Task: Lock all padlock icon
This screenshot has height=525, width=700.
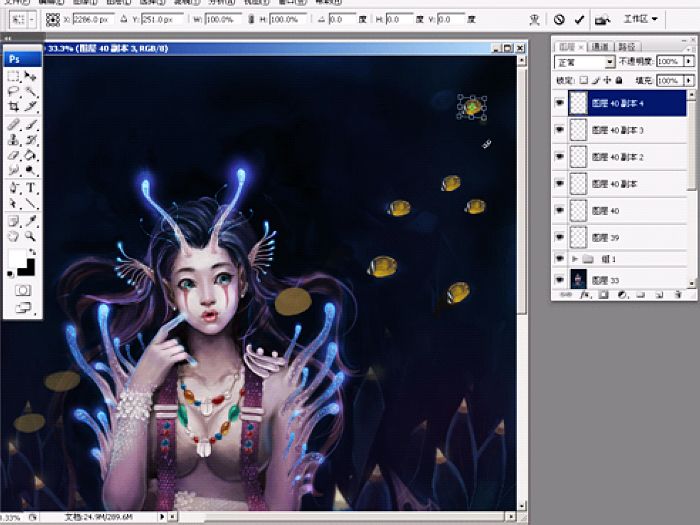Action: click(619, 80)
